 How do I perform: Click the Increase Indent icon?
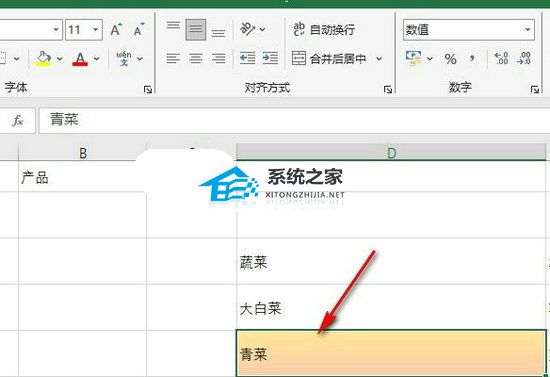click(270, 58)
